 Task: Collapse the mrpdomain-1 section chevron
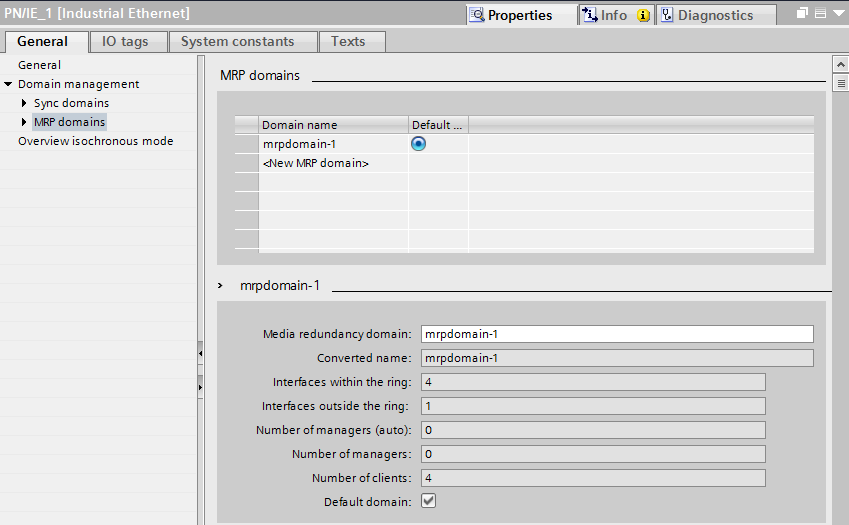click(222, 285)
